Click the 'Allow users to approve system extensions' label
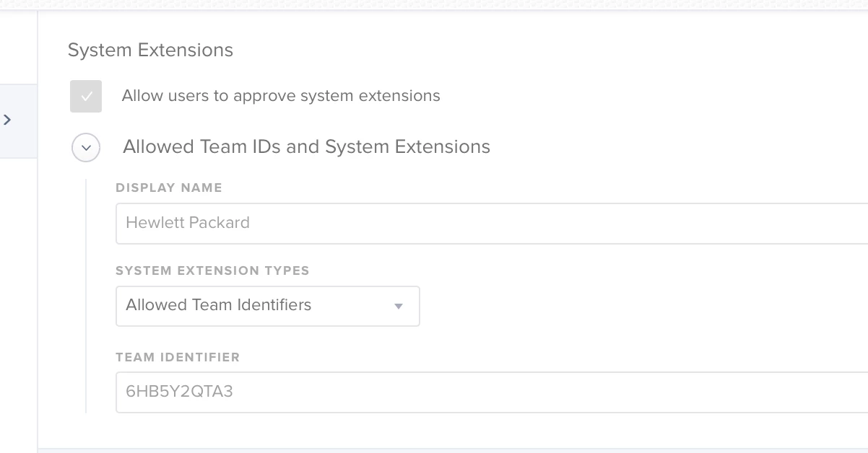 [x=280, y=96]
